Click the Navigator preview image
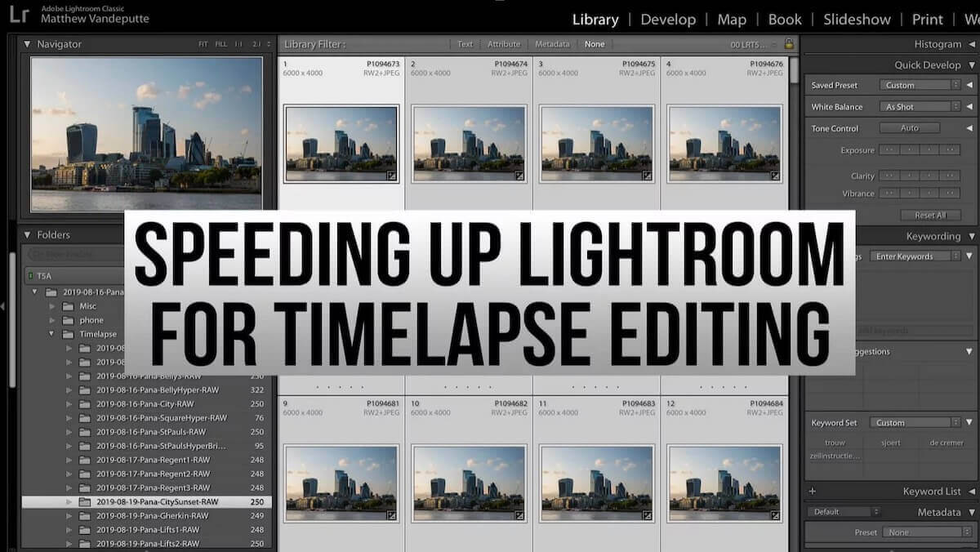The width and height of the screenshot is (980, 552). point(146,134)
